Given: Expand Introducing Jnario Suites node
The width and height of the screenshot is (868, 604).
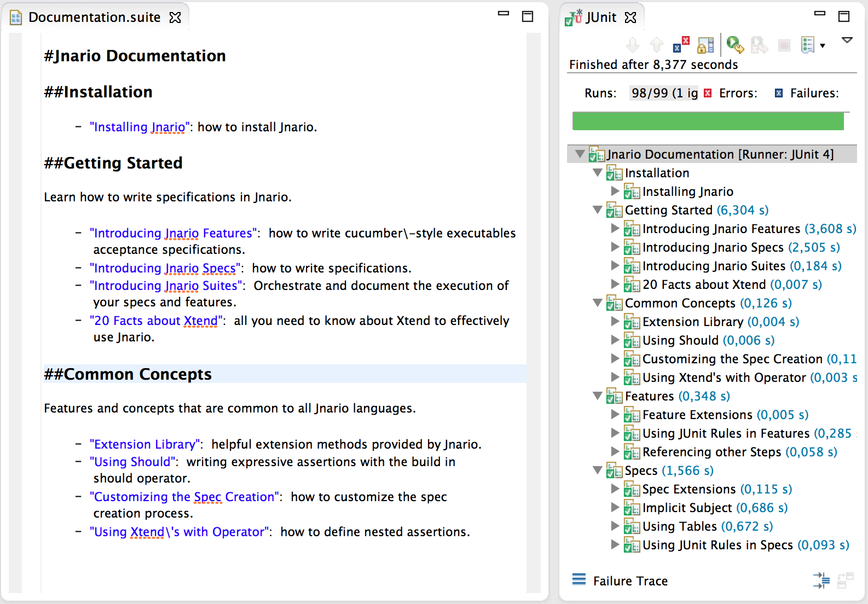Looking at the screenshot, I should coord(615,266).
